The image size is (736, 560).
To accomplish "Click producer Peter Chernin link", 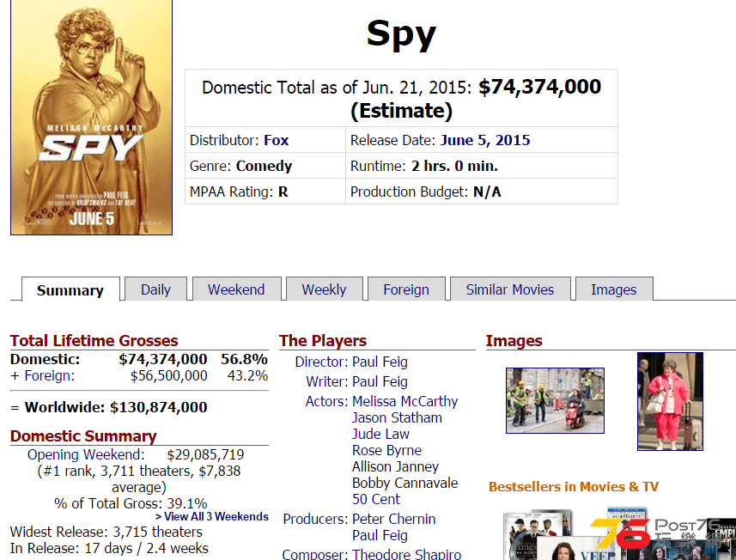I will coord(394,519).
